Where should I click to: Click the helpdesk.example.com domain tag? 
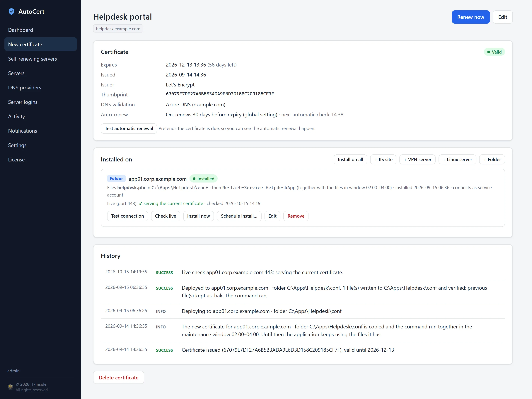pos(118,29)
